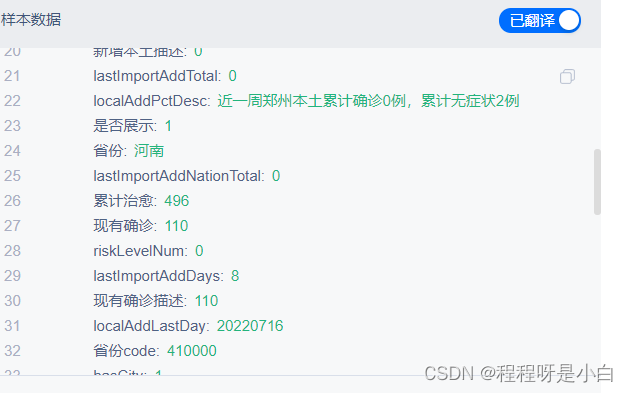Image resolution: width=628 pixels, height=393 pixels.
Task: Click line number 26
Action: coord(12,201)
